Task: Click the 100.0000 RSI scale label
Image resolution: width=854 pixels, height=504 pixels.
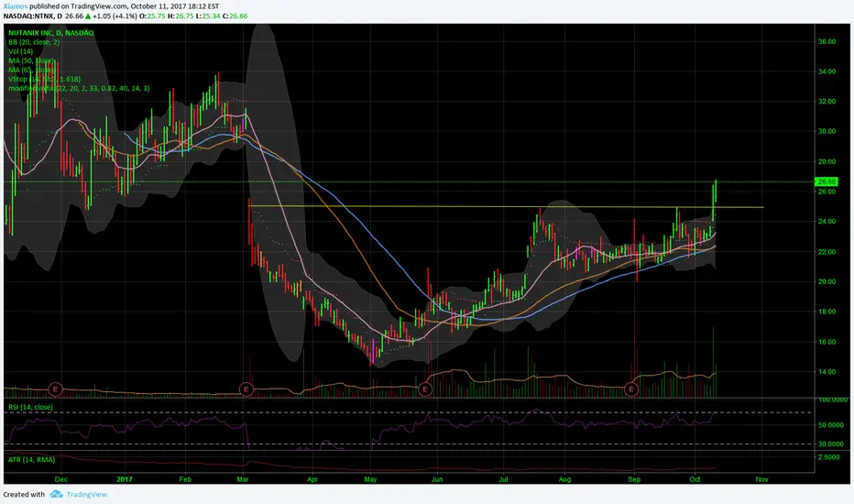Action: [x=833, y=400]
